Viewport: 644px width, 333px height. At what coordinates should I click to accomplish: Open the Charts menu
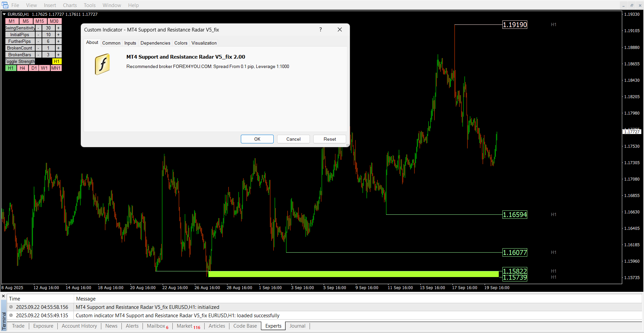70,5
